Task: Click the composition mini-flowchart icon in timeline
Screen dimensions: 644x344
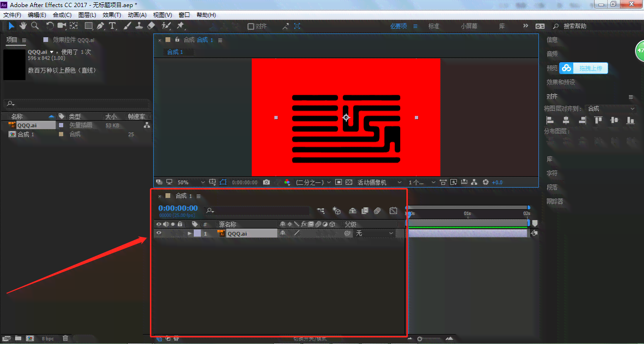Action: pyautogui.click(x=321, y=211)
